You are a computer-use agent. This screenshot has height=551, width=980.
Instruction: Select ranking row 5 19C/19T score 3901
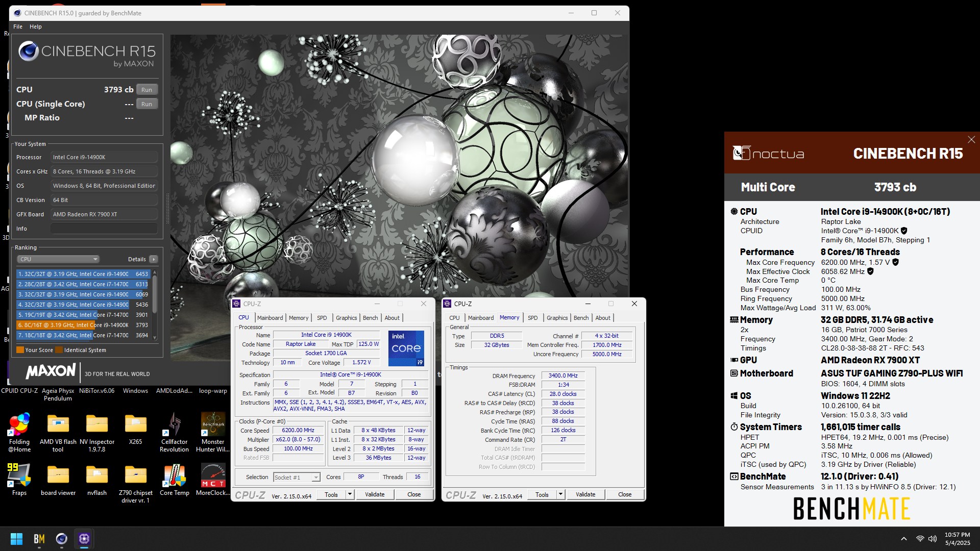[83, 315]
